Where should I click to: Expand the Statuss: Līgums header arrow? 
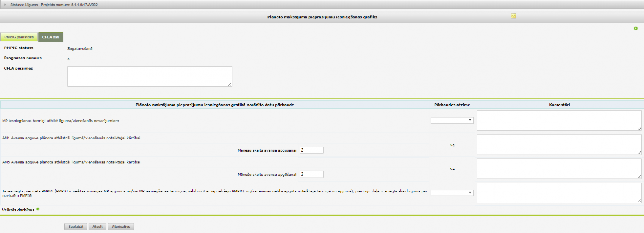click(5, 5)
